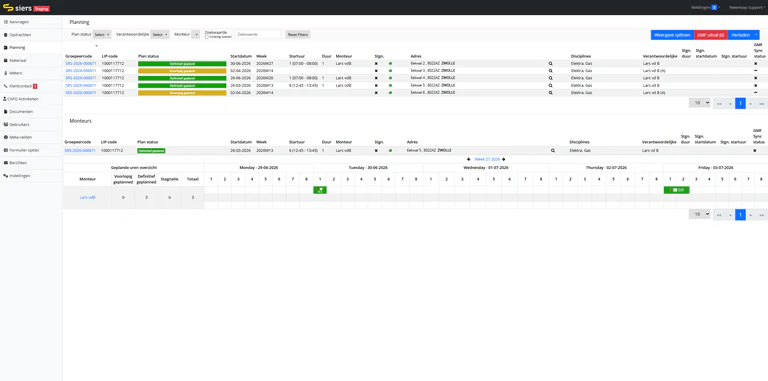Click the green house icon in the Eekwal 2 row
This screenshot has height=381, width=768.
(x=390, y=64)
